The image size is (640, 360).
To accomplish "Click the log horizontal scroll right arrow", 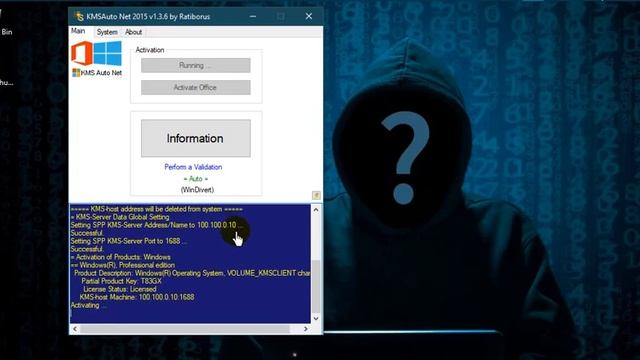I will (x=306, y=329).
